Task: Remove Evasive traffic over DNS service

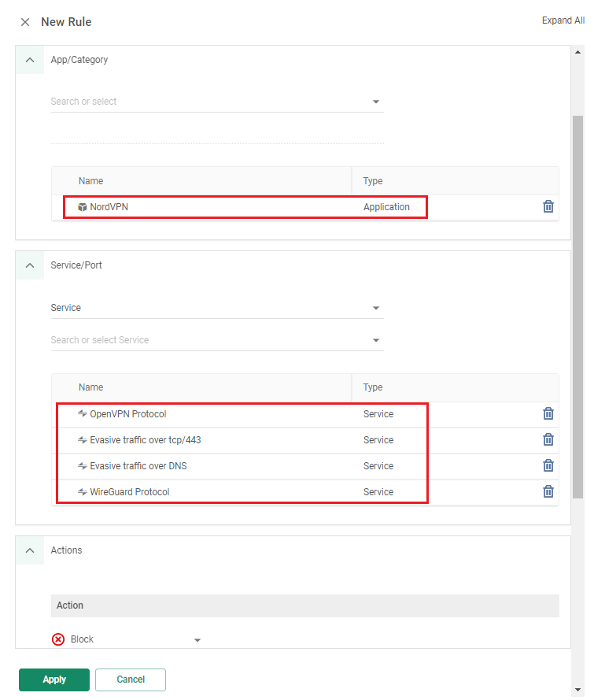Action: (548, 465)
